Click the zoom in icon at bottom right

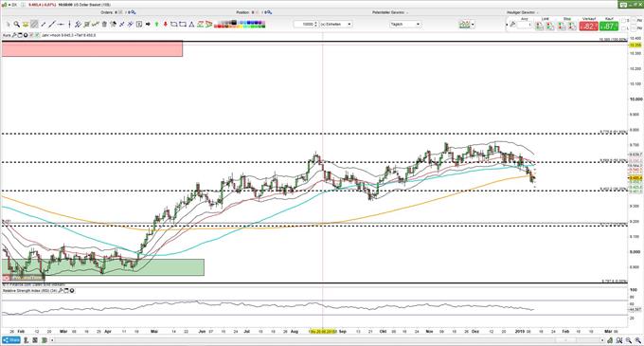(x=638, y=340)
